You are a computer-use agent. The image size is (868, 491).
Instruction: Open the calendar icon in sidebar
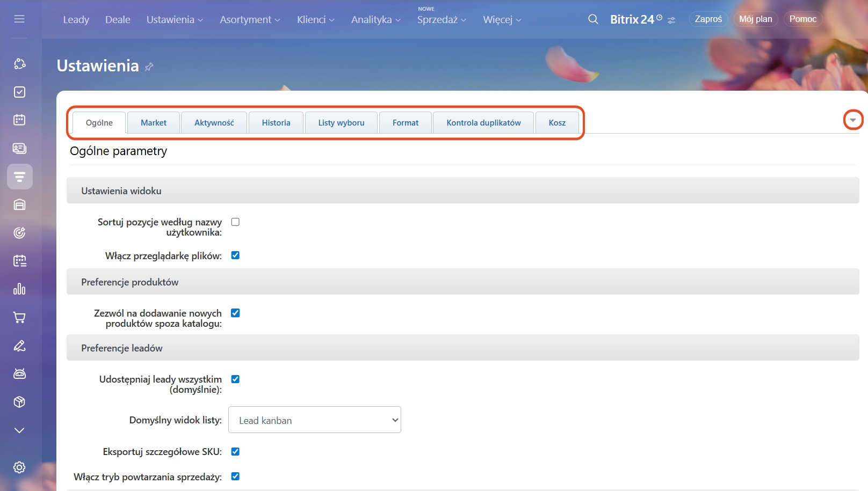19,120
